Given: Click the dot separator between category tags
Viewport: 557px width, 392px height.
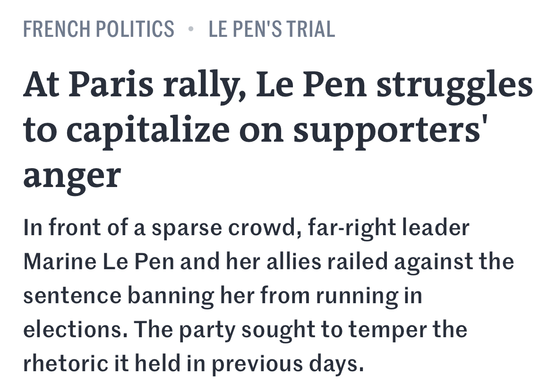Looking at the screenshot, I should 191,29.
